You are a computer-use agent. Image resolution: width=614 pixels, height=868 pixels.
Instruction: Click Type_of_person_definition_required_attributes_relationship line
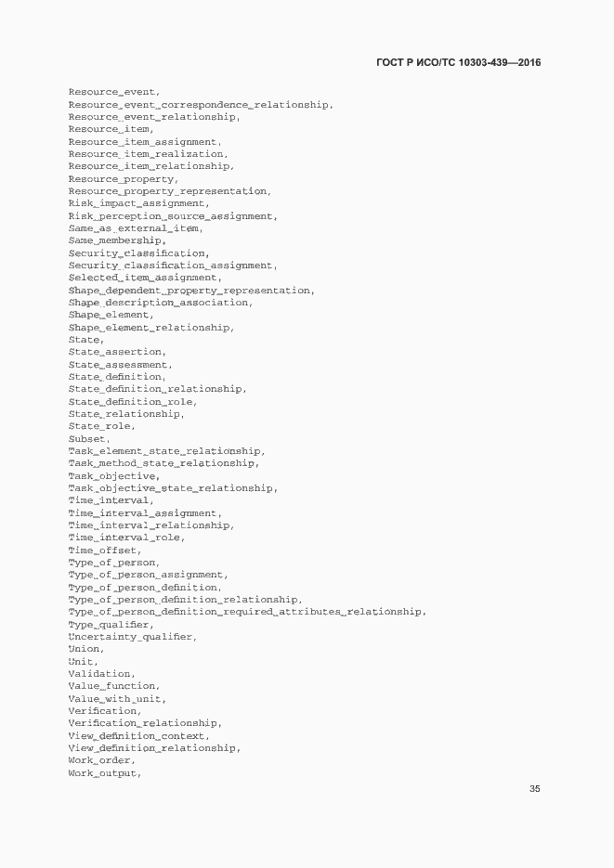(247, 612)
